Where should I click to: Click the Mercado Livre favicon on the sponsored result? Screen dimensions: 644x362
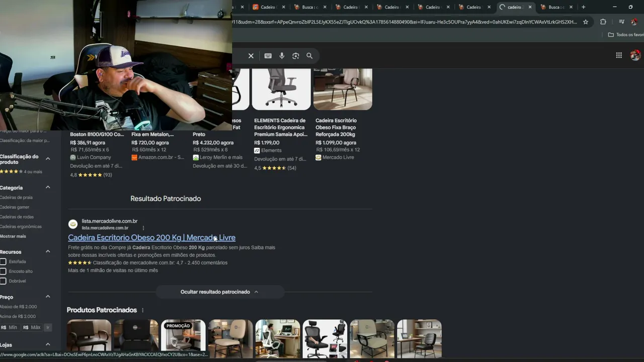pyautogui.click(x=73, y=224)
